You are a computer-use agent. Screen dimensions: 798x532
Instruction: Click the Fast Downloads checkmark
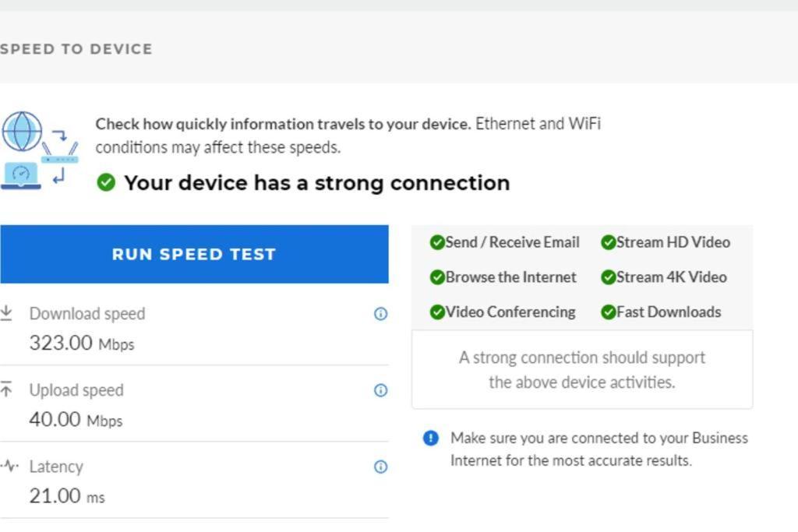(608, 312)
